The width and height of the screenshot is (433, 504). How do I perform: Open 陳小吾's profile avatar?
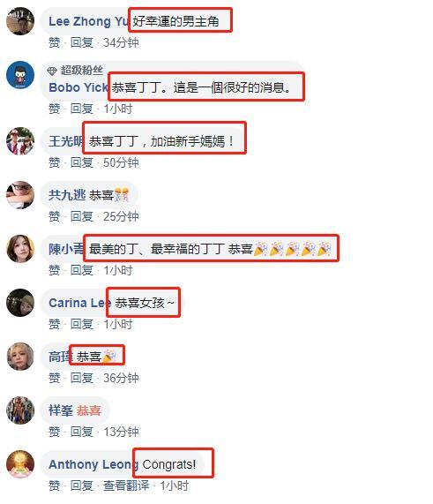tap(20, 248)
